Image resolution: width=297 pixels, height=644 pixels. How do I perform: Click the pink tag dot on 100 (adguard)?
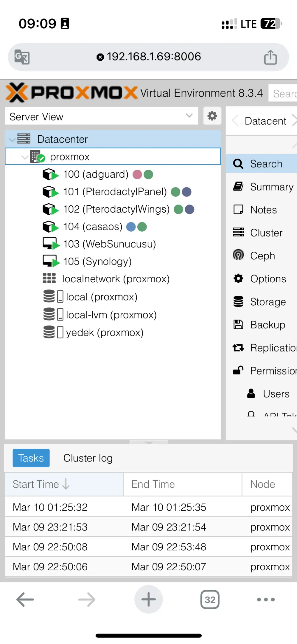(x=137, y=174)
